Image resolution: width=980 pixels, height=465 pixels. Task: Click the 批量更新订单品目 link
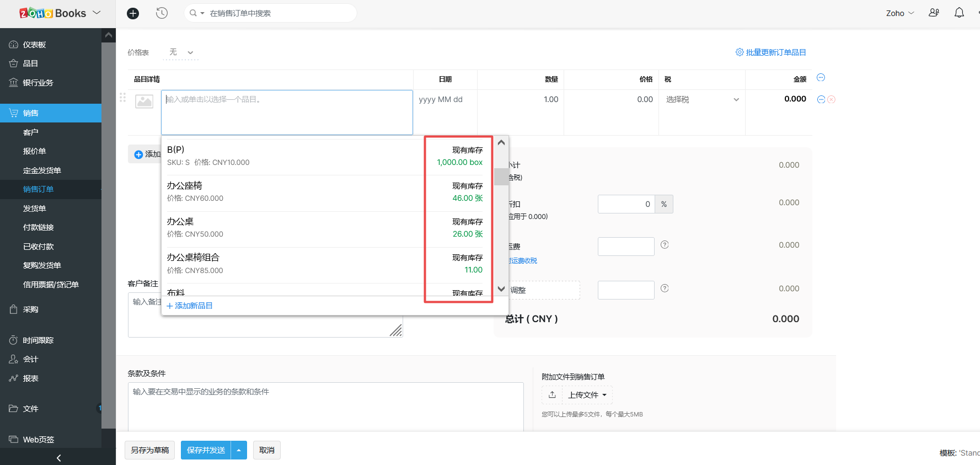point(771,52)
